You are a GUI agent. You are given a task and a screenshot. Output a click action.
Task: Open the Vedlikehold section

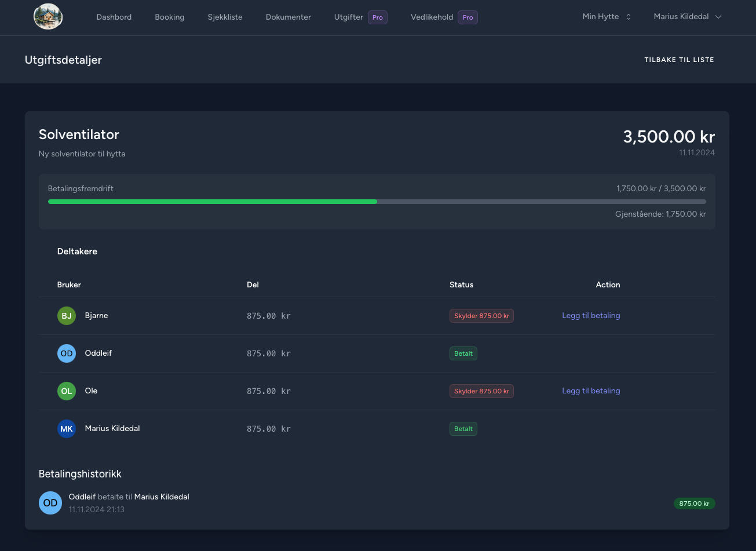coord(432,17)
